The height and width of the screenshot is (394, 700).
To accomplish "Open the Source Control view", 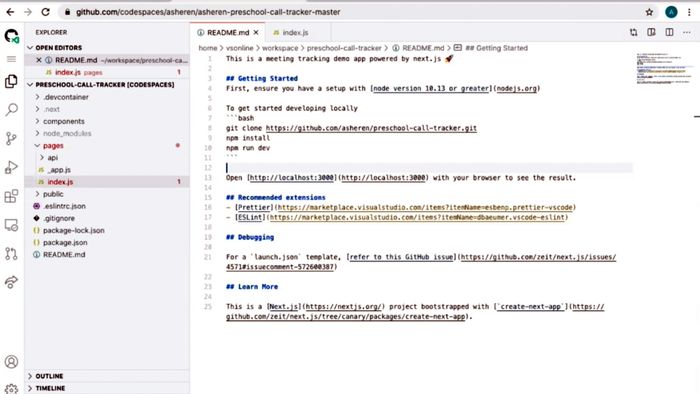I will (11, 138).
